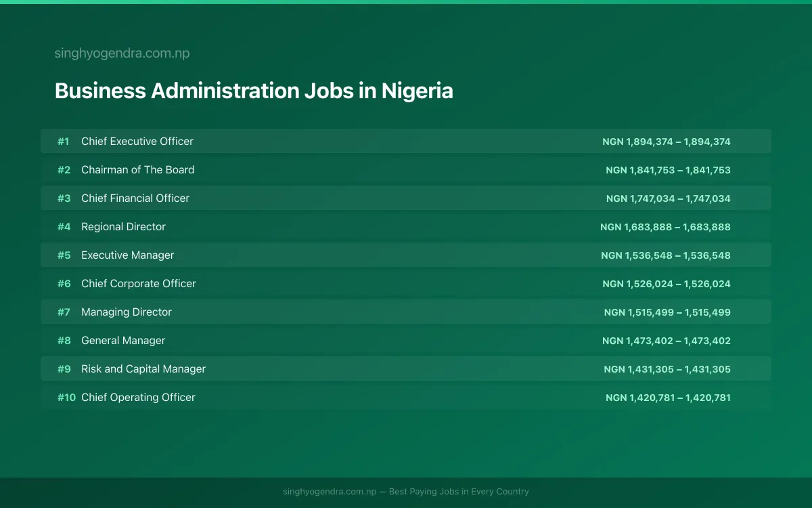This screenshot has height=508, width=812.
Task: Click salary NGN 1,431,305 – 1,431,305
Action: [x=667, y=369]
